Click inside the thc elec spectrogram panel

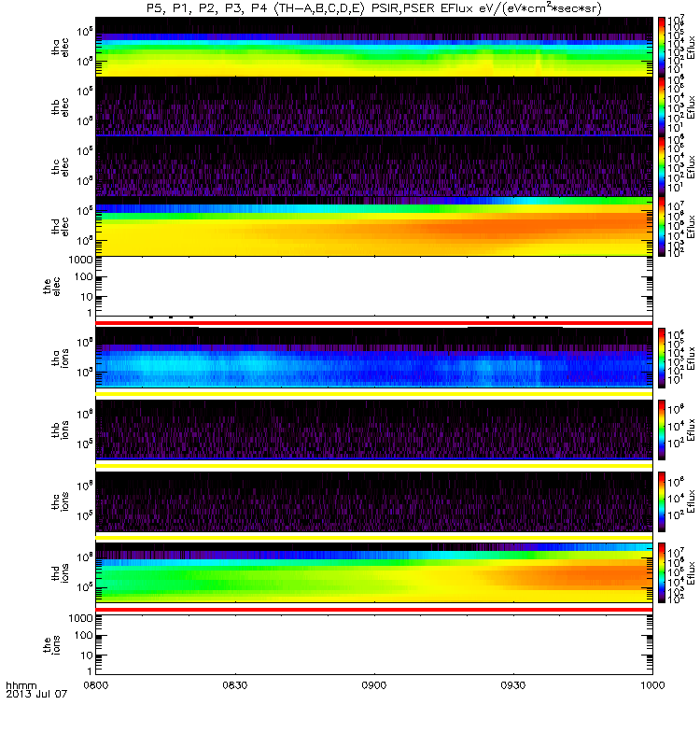(x=374, y=166)
